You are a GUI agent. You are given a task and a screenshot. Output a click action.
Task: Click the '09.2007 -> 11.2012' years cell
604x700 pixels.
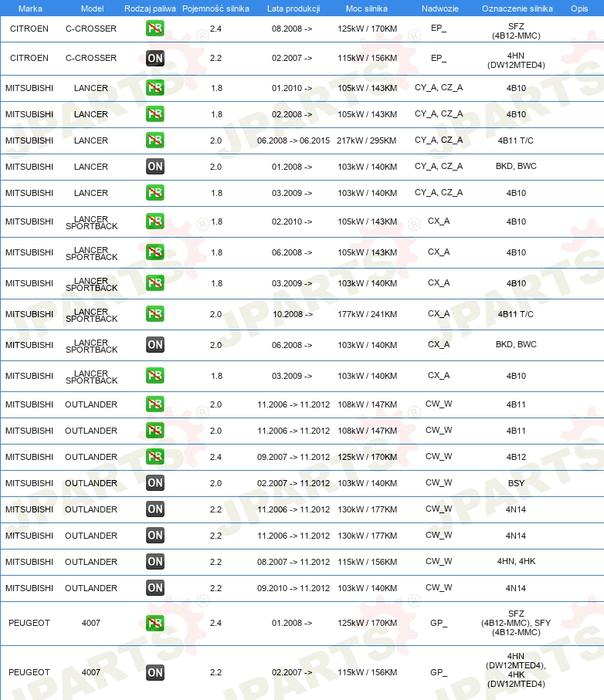pos(294,457)
